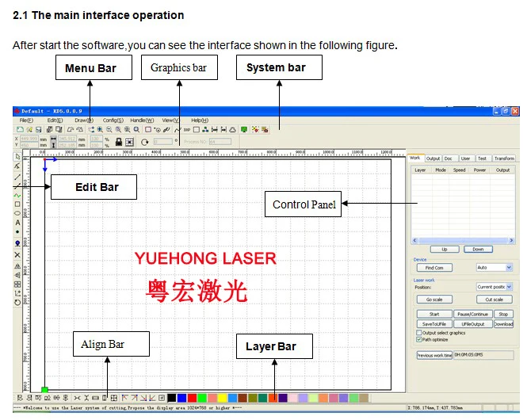The image size is (527, 420).
Task: Click the Zoom out magnifier with minus
Action: point(109,130)
